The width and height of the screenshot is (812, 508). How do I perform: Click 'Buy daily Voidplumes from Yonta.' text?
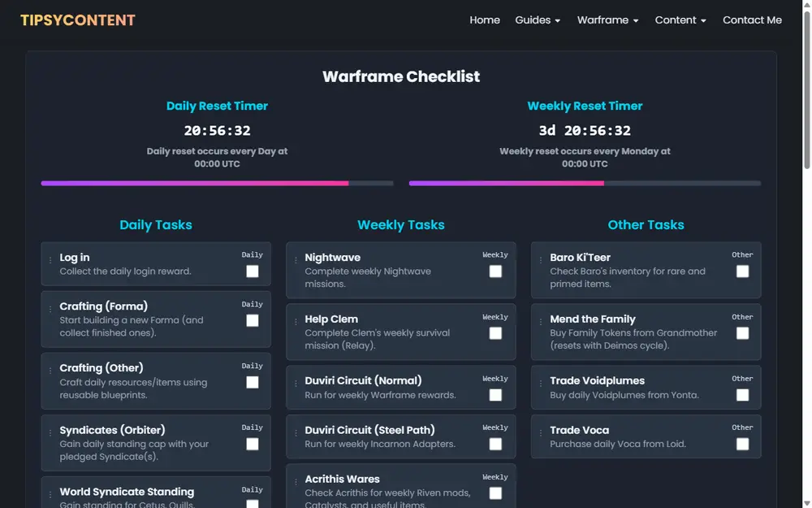624,395
